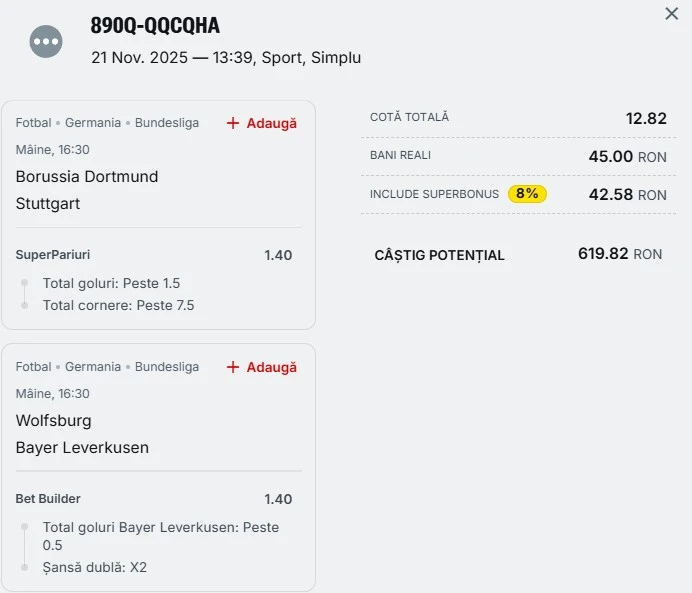Viewport: 692px width, 593px height.
Task: Open Fotbal link above Borussia Dortmund
Action: 34,123
